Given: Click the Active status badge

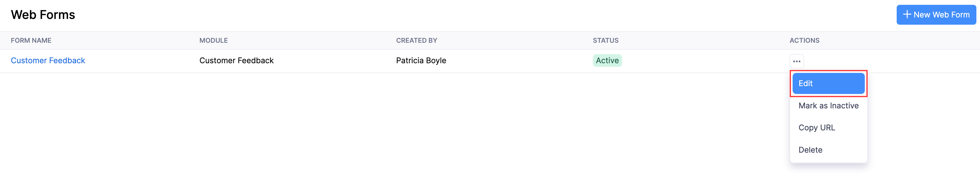Looking at the screenshot, I should tap(607, 60).
